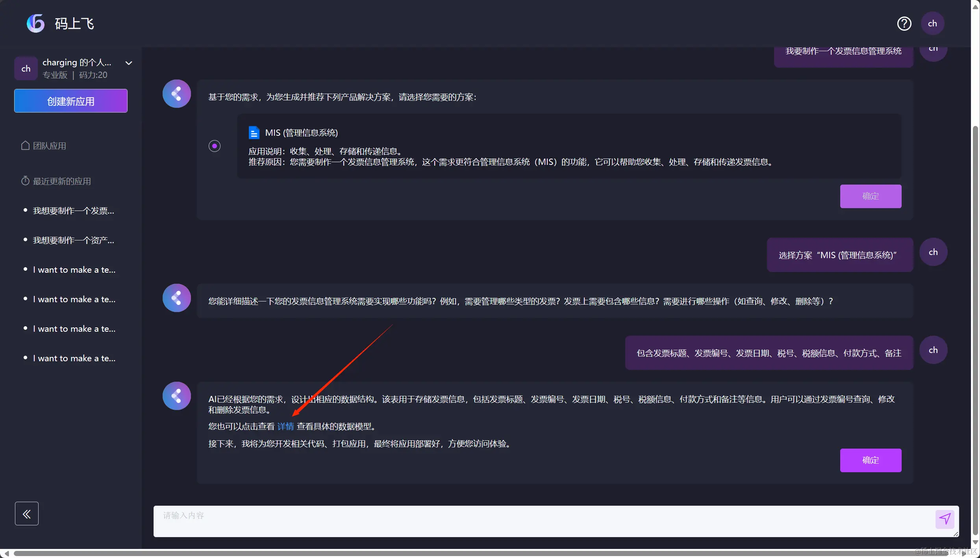Click the help question mark icon
The width and height of the screenshot is (980, 558).
[x=904, y=24]
